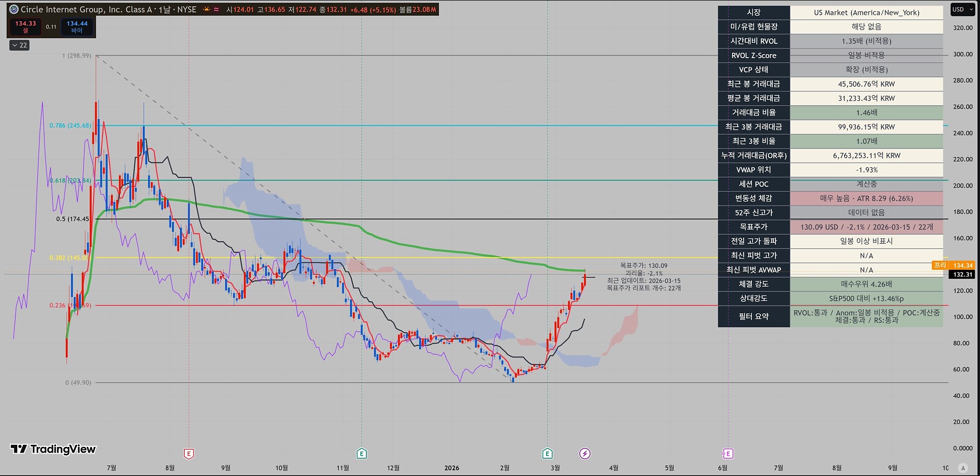
Task: Expand the collapsed 22 indicators legend
Action: pos(19,45)
